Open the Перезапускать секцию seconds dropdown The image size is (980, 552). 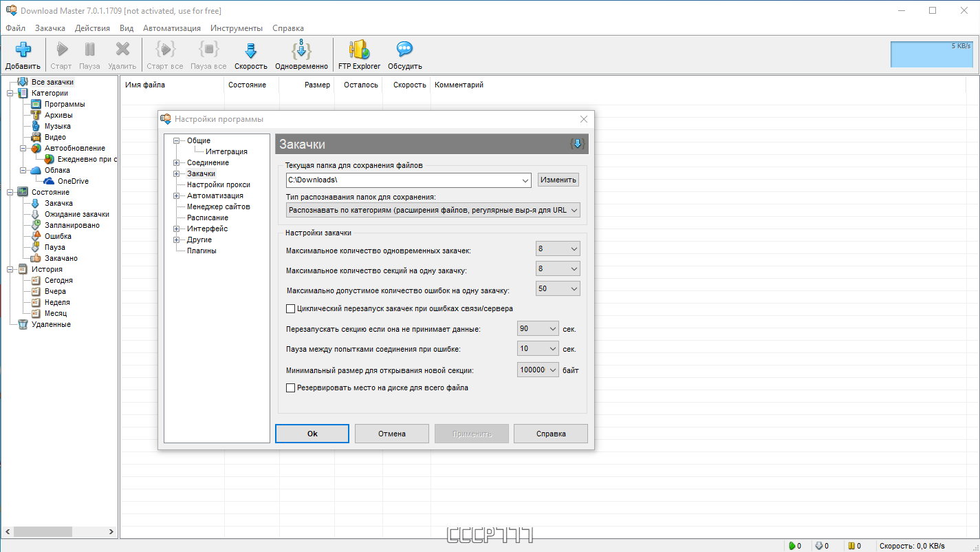(538, 329)
